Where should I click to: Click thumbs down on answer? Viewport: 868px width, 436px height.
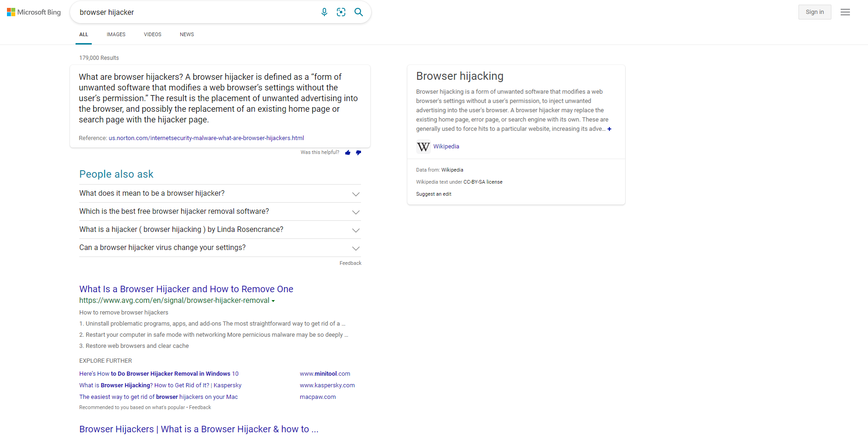click(358, 153)
